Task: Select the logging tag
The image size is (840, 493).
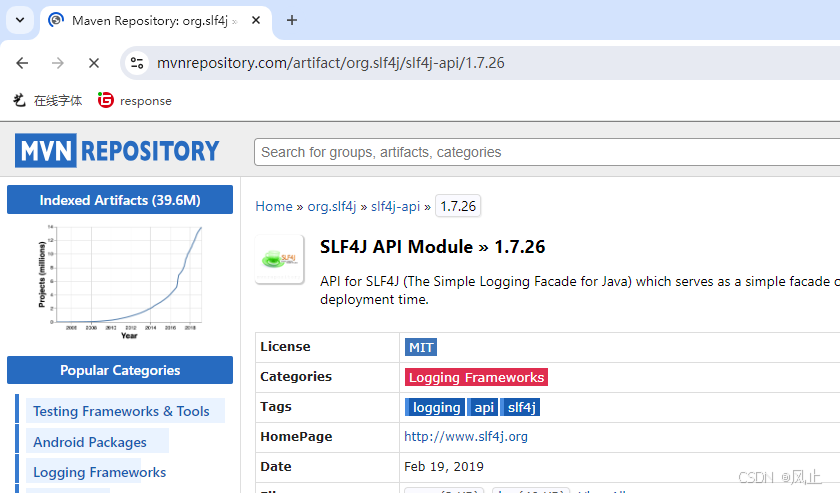Action: click(x=436, y=407)
